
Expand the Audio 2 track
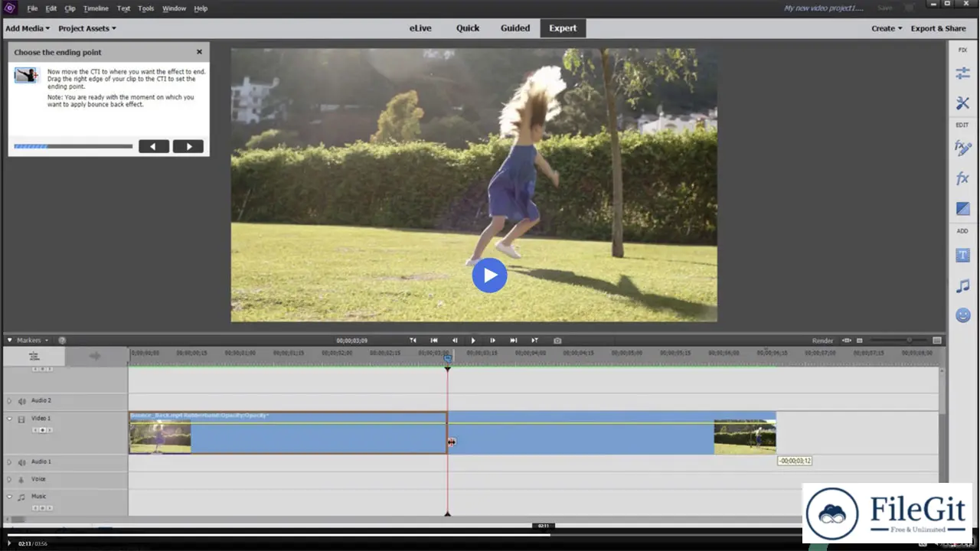tap(9, 401)
